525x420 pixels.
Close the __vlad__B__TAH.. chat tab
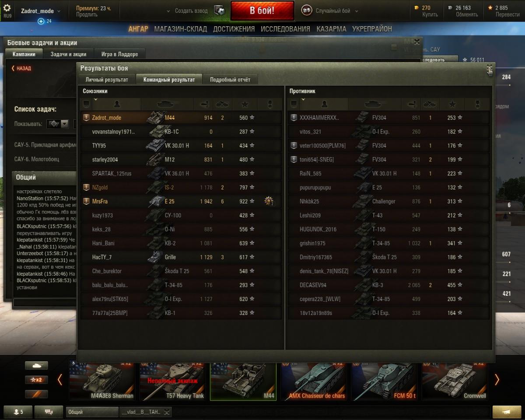167,412
